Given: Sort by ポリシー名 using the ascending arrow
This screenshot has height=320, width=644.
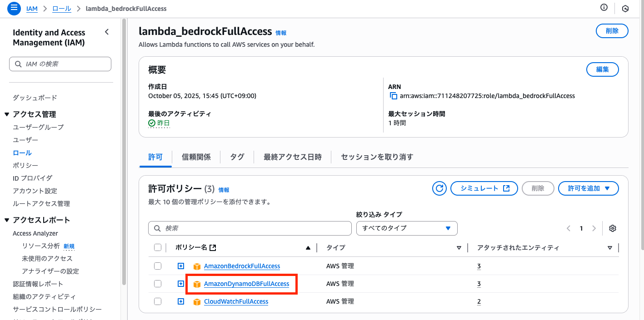Looking at the screenshot, I should (308, 248).
